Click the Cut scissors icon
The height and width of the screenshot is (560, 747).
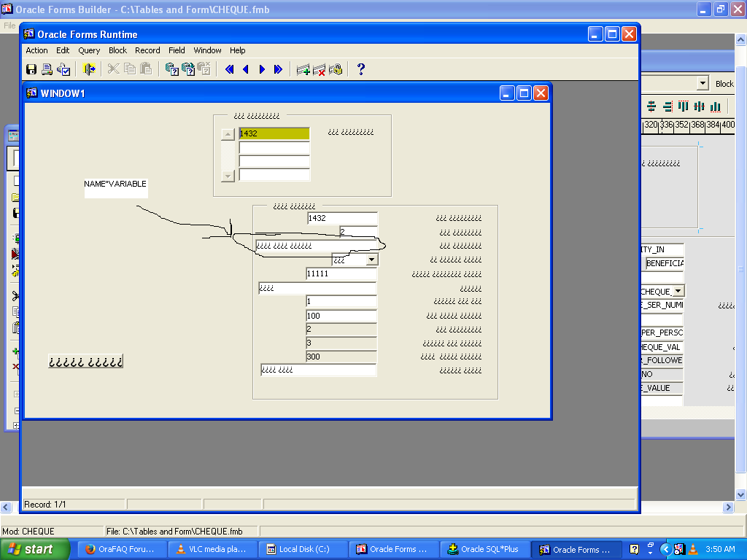113,69
